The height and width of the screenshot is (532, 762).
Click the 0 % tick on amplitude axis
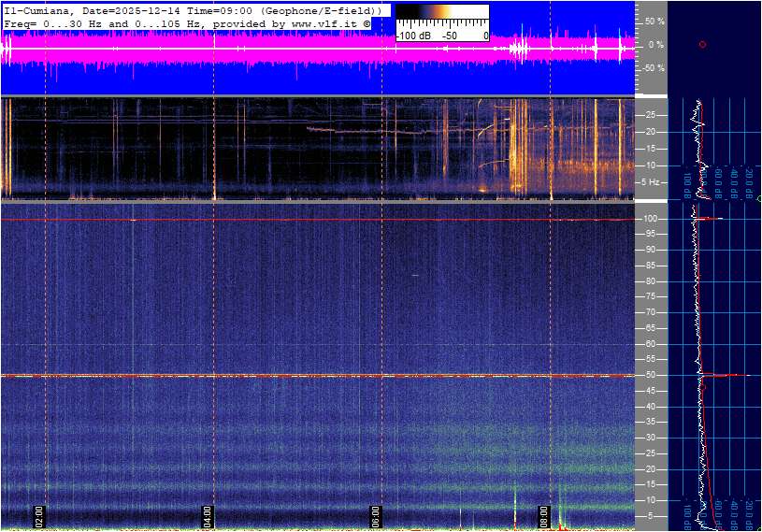655,45
